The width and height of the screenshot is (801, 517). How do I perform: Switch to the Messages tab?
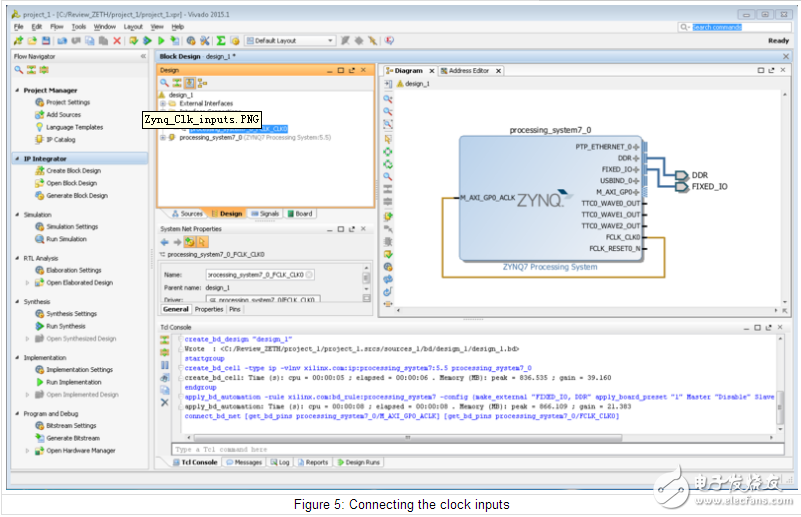[244, 462]
